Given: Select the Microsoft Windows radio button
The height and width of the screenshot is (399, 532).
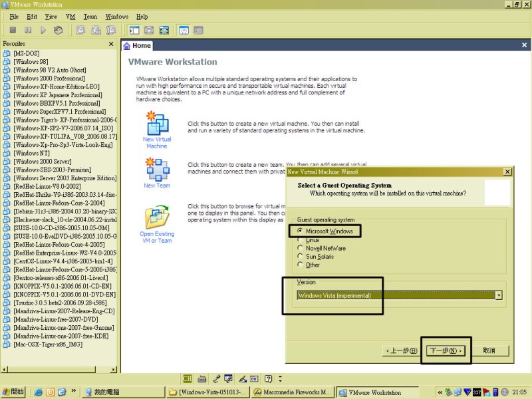Looking at the screenshot, I should [300, 231].
